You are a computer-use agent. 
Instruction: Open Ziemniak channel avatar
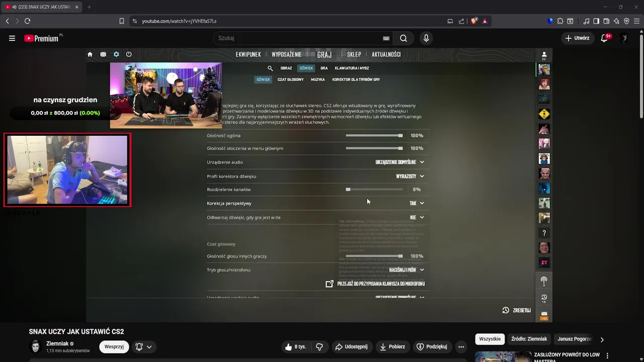[35, 346]
